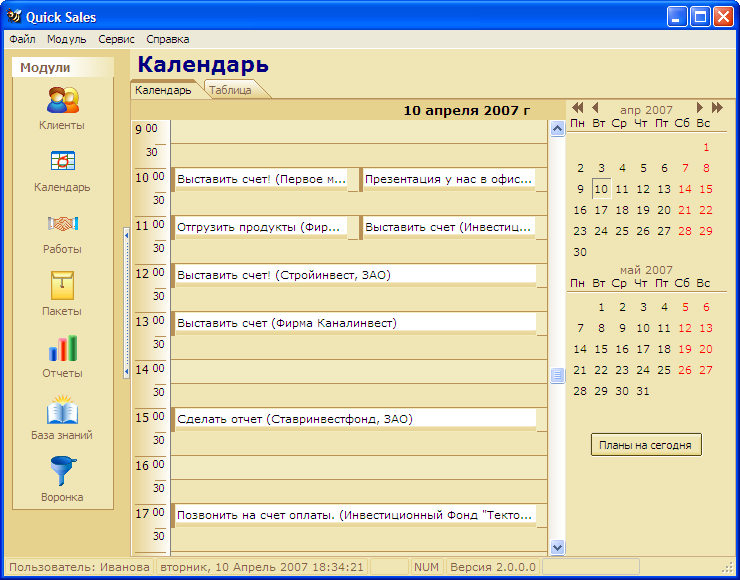Select April 22 in mini calendar

706,210
